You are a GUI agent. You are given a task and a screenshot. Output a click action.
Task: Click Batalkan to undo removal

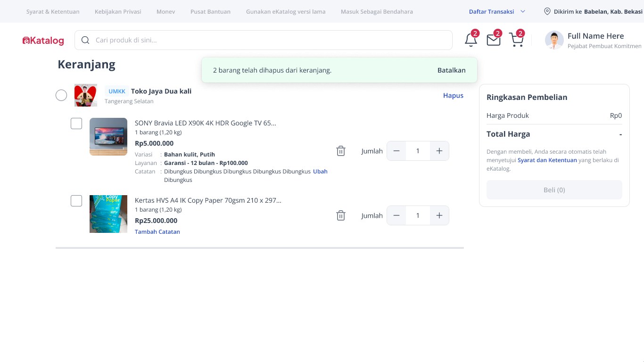[452, 70]
